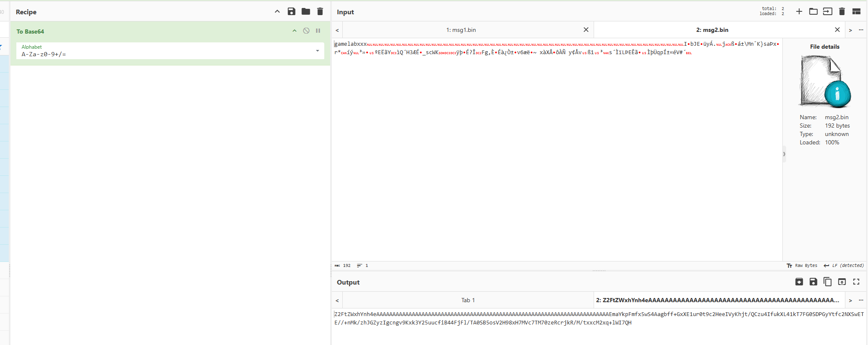This screenshot has height=345, width=868.
Task: Save all outputs to a zip
Action: point(799,282)
